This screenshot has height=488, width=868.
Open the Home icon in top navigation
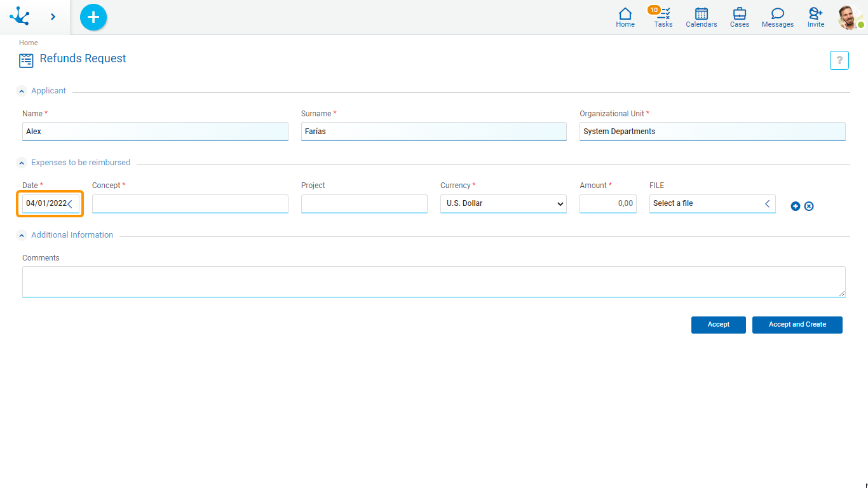(x=625, y=17)
